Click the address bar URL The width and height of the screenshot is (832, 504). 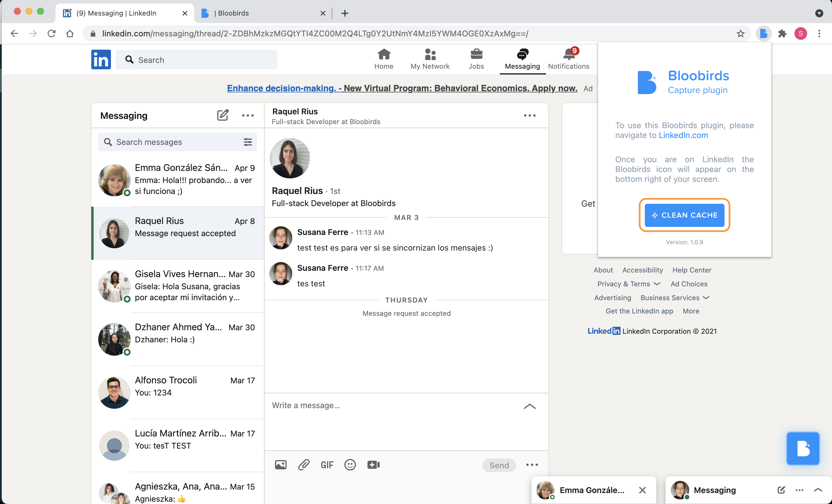coord(315,33)
